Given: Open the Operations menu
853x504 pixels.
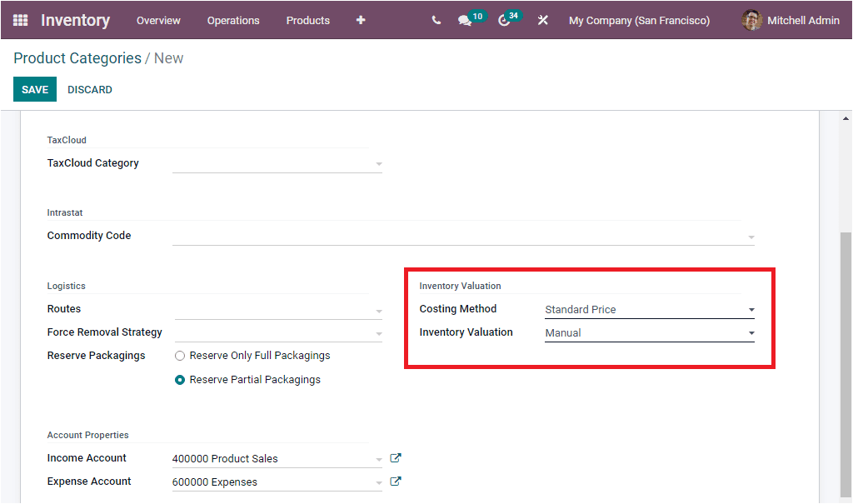Looking at the screenshot, I should (x=233, y=20).
